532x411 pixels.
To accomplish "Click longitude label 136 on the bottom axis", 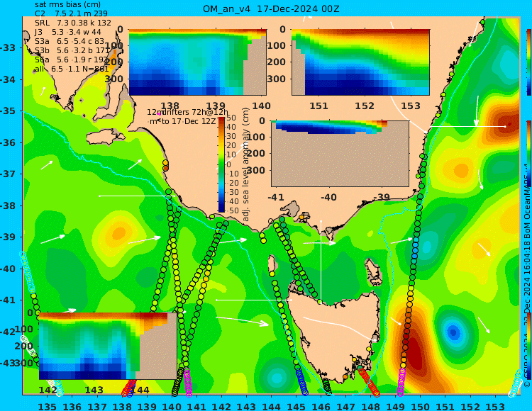I will click(x=72, y=406).
